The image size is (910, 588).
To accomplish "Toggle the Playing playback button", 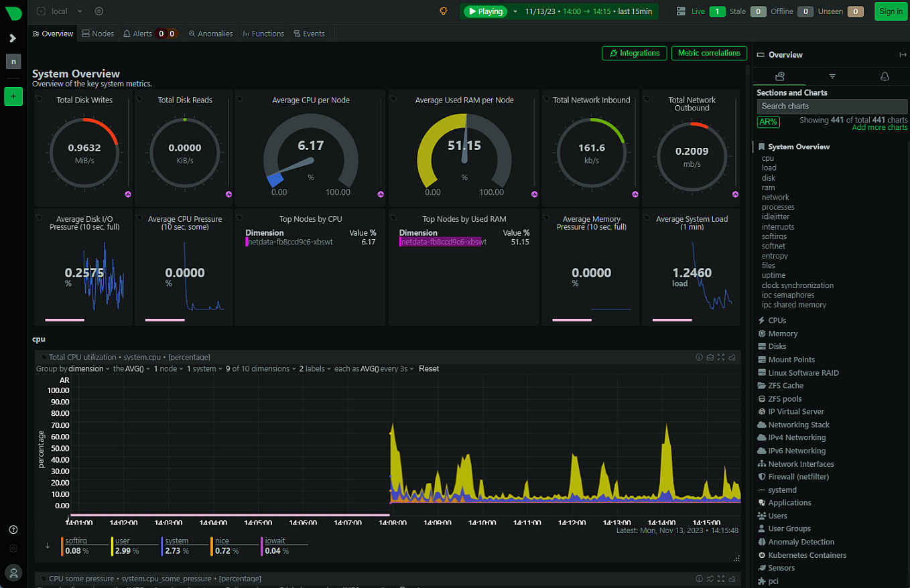I will tap(486, 11).
